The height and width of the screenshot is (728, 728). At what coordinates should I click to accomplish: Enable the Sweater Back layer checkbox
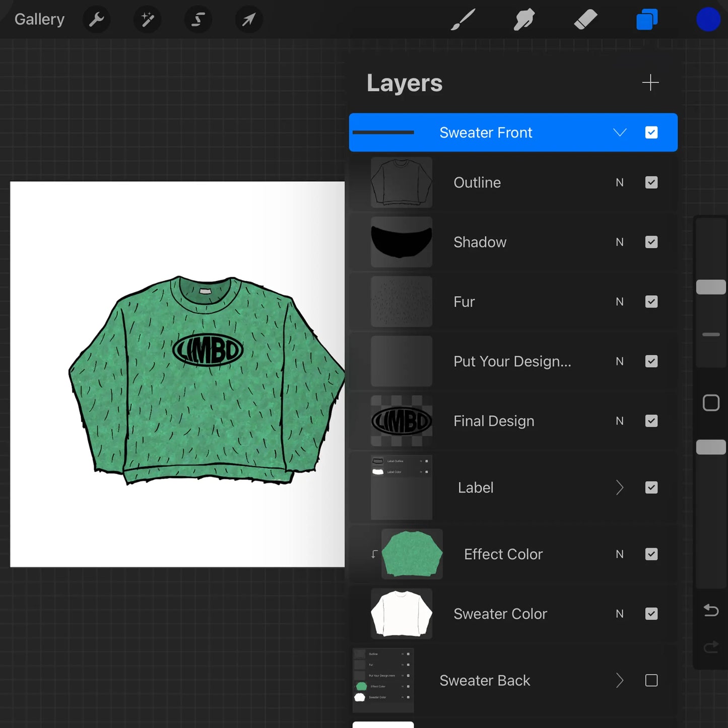point(651,680)
